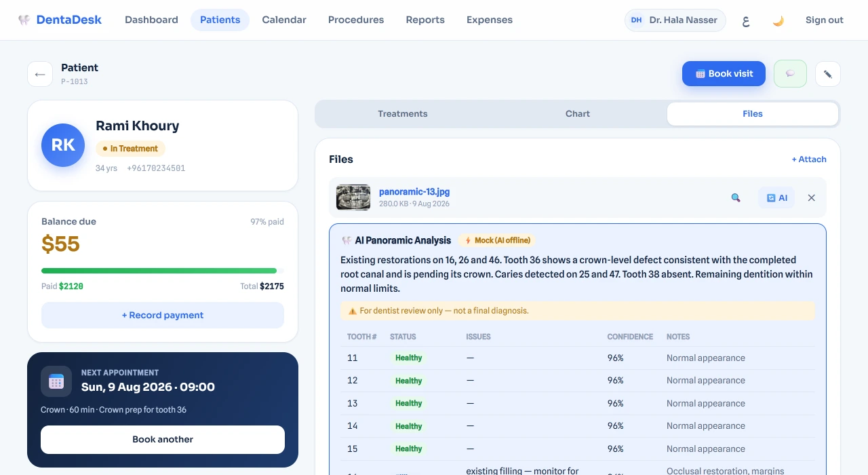Image resolution: width=868 pixels, height=475 pixels.
Task: Click the DentaDesk tooth logo
Action: point(24,20)
